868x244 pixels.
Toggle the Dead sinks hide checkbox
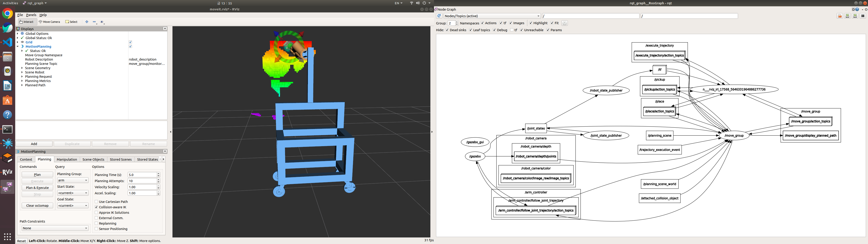tap(447, 30)
